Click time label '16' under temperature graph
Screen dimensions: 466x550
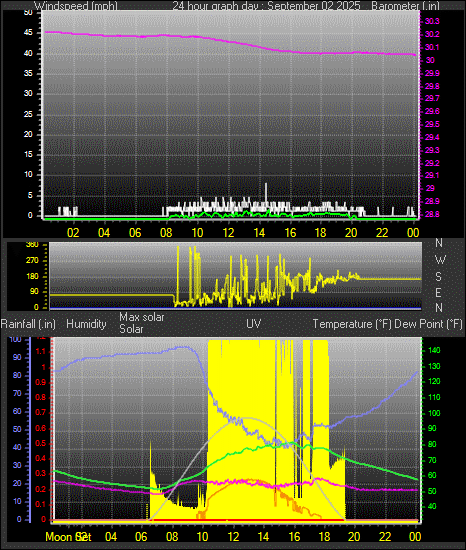[294, 537]
